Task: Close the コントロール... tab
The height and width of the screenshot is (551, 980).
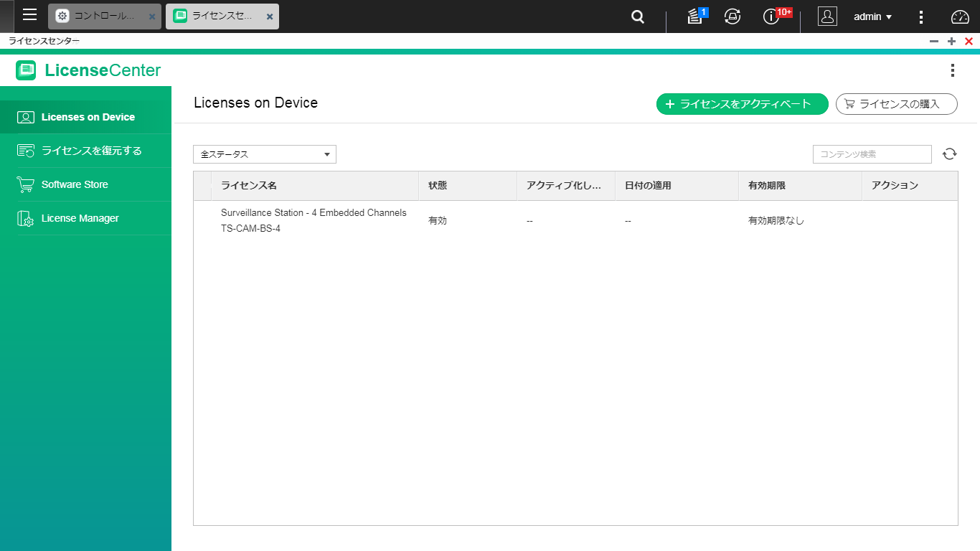Action: (152, 17)
